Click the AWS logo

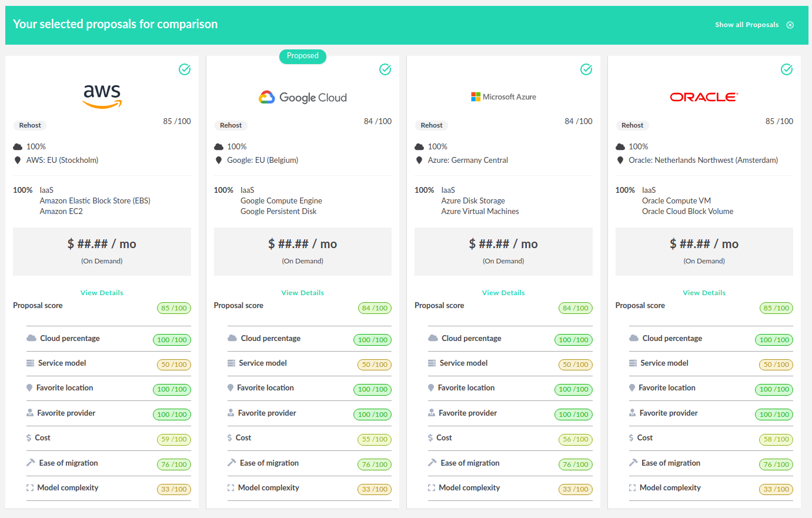coord(102,96)
